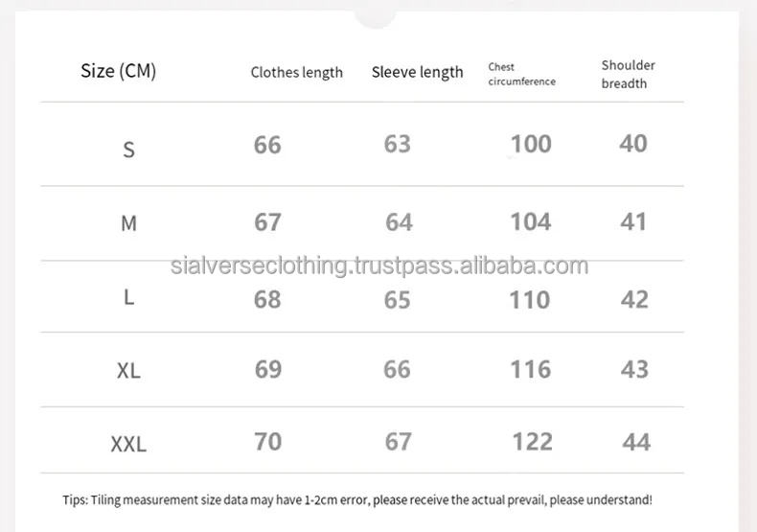757x532 pixels.
Task: Click the tiling measurement tips text
Action: (357, 499)
